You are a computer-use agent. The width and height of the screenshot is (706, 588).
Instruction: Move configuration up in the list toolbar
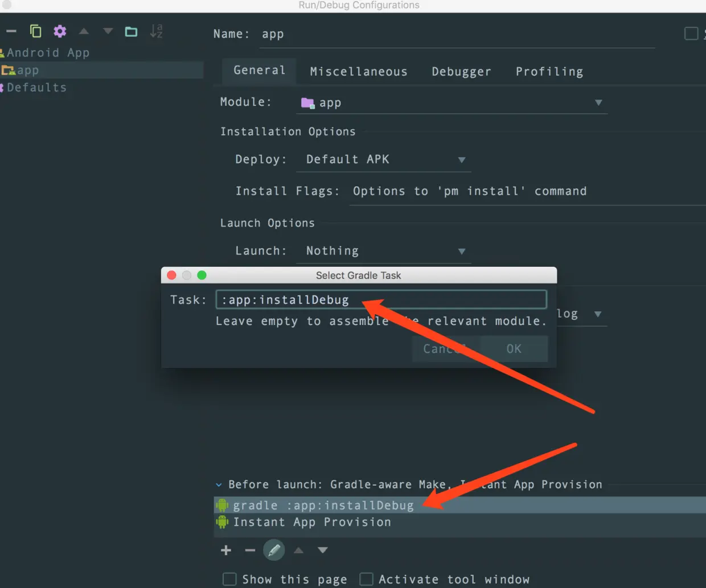click(84, 31)
